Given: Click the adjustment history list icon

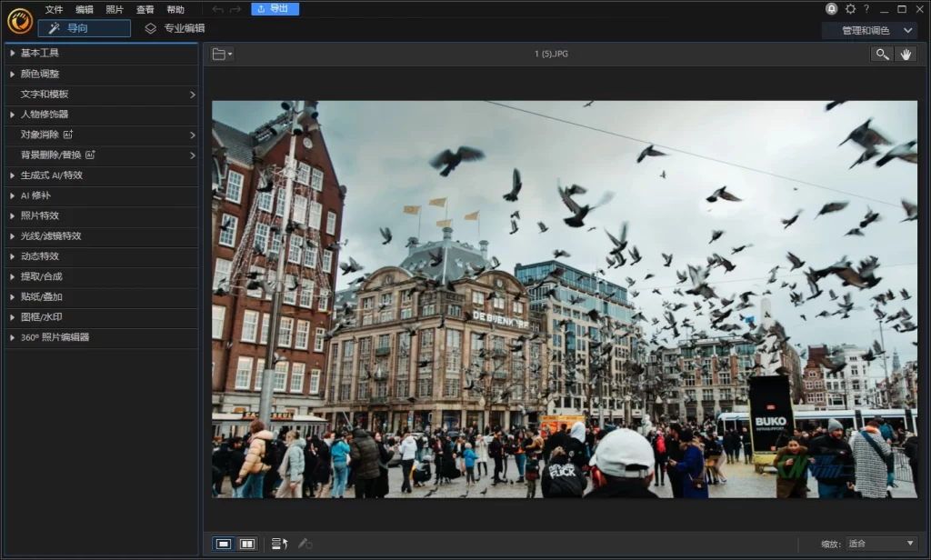Looking at the screenshot, I should [279, 544].
